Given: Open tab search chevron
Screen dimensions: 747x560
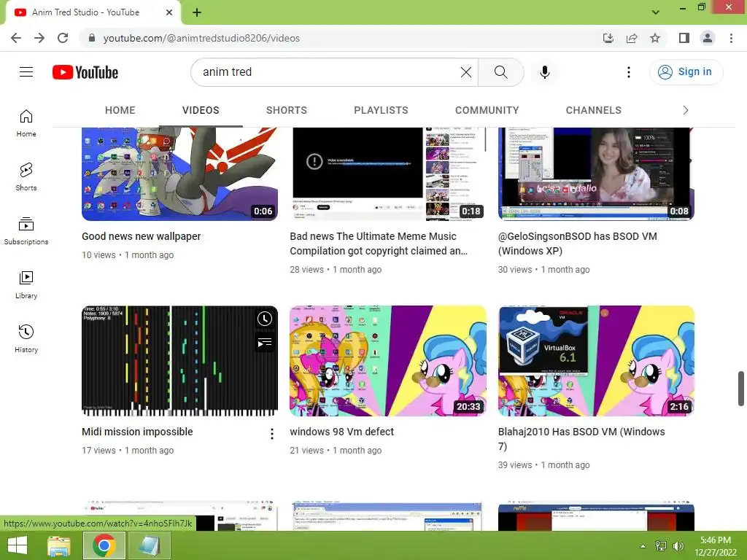Looking at the screenshot, I should pos(656,12).
